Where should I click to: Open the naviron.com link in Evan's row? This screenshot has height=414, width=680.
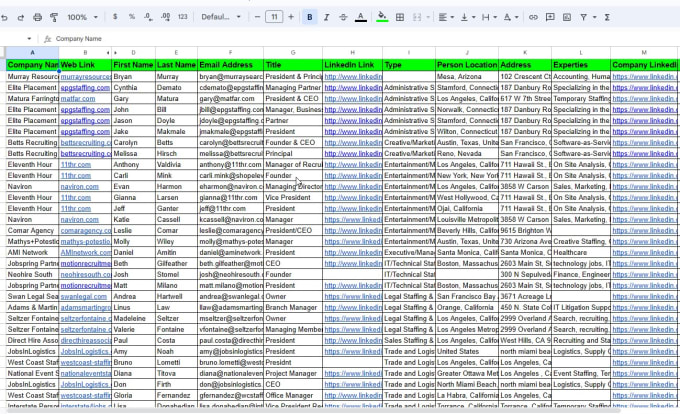[79, 186]
